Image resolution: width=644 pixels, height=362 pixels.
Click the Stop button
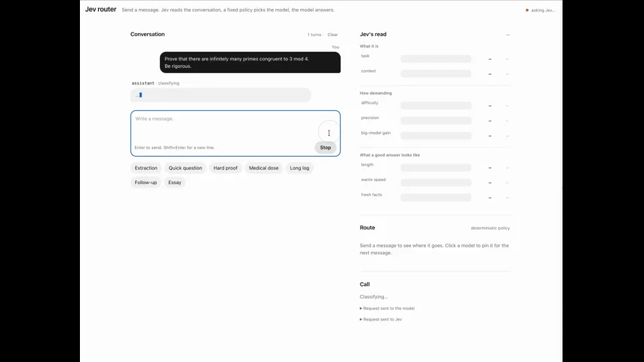[325, 148]
